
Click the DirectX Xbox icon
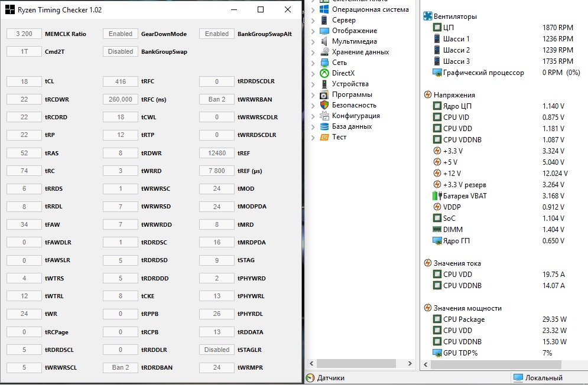coord(324,73)
